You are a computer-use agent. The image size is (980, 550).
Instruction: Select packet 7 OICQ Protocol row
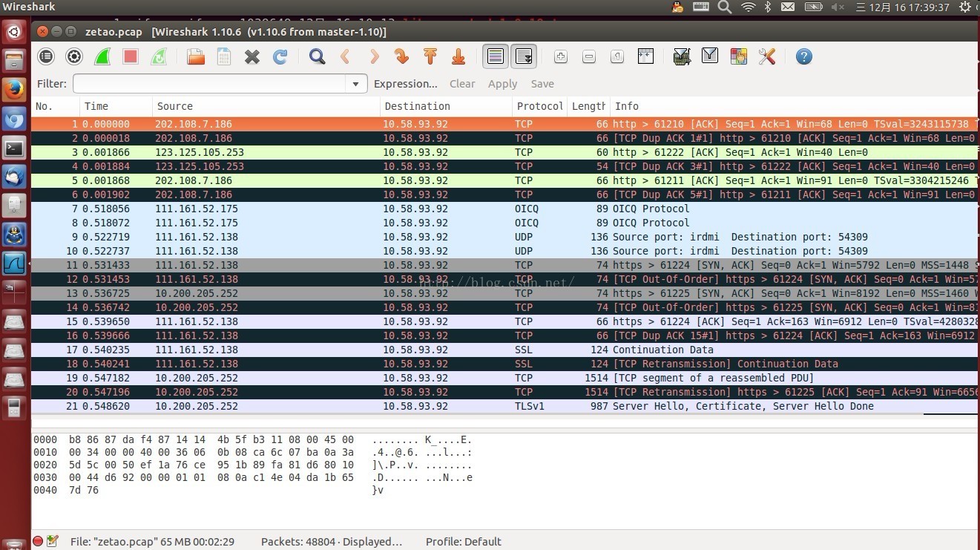504,209
